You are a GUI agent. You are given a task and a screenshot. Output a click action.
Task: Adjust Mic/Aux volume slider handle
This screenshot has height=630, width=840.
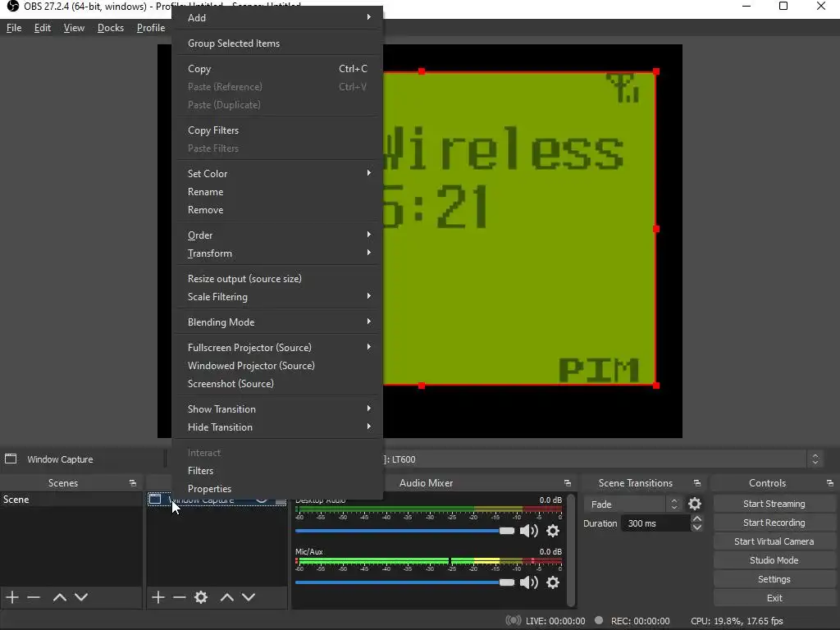tap(506, 582)
